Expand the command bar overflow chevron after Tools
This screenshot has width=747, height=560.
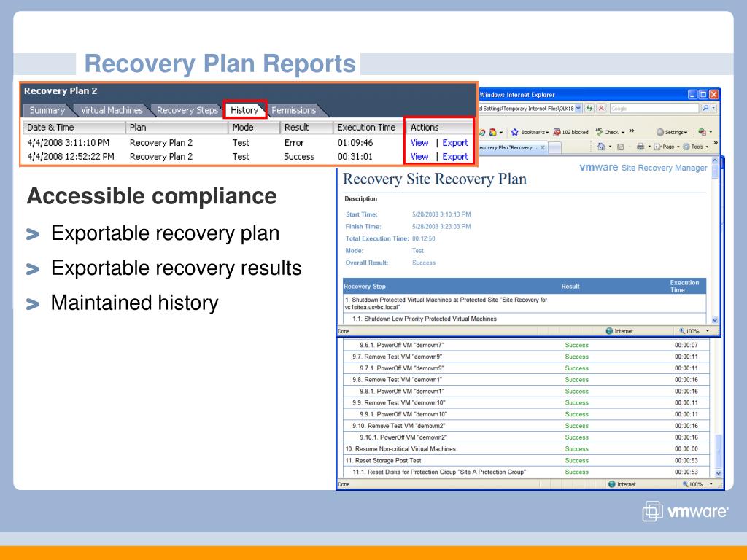tap(716, 143)
